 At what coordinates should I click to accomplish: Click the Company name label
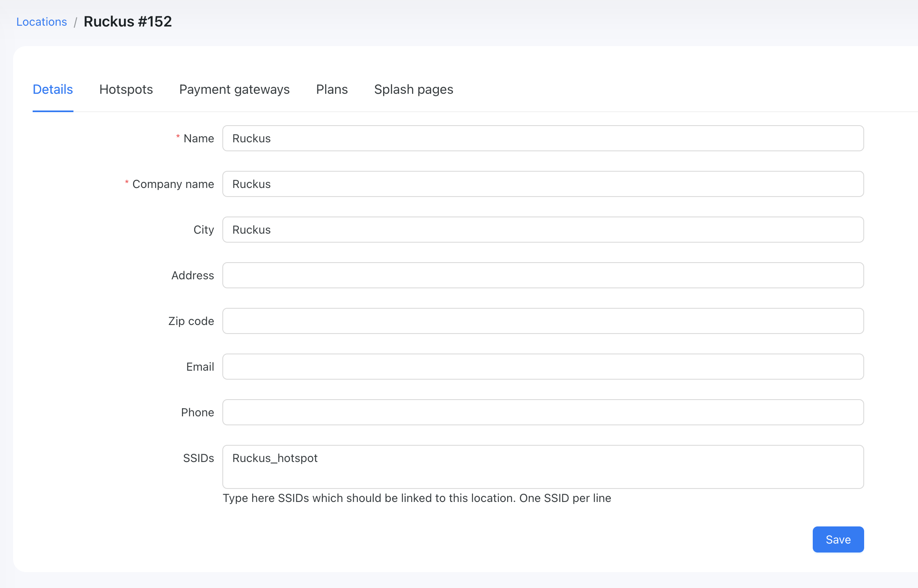pos(173,184)
